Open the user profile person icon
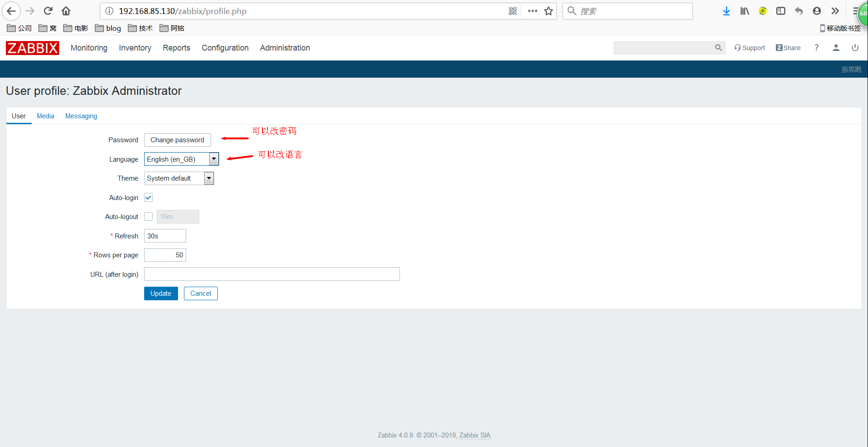 tap(835, 48)
